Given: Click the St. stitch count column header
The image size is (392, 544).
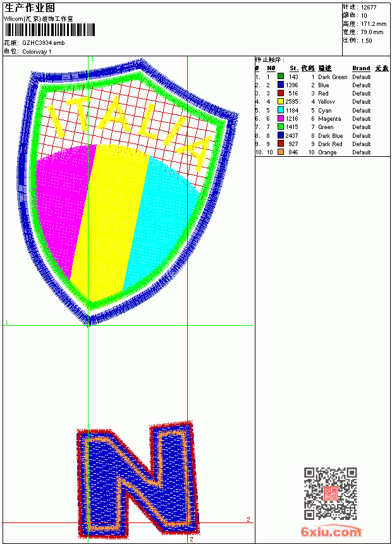Looking at the screenshot, I should tap(294, 68).
